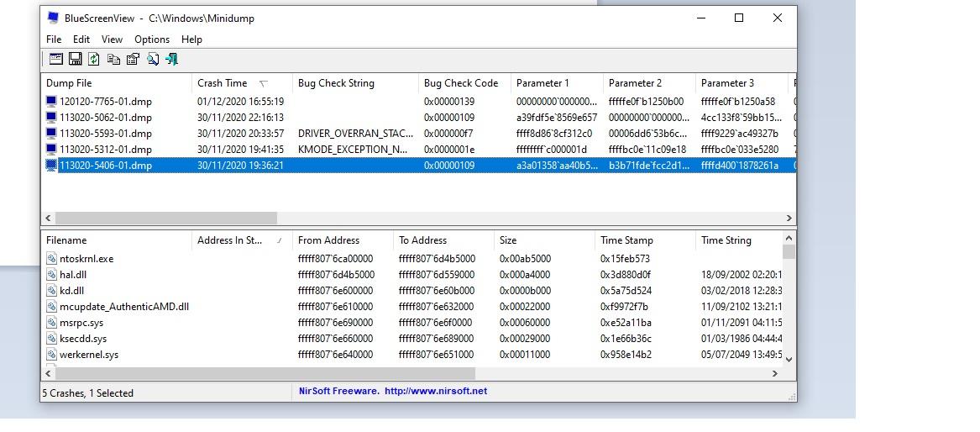Sort by Parameter 2 column header
This screenshot has height=432, width=980.
649,83
